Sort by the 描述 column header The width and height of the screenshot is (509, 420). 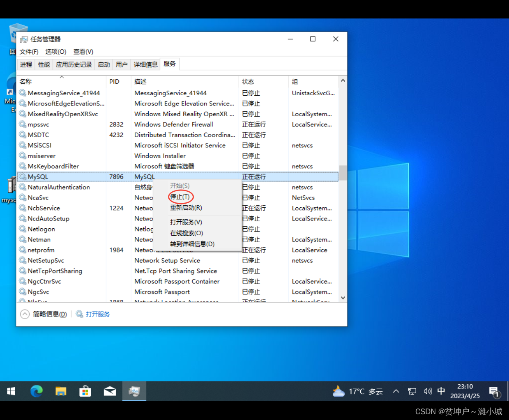[185, 81]
